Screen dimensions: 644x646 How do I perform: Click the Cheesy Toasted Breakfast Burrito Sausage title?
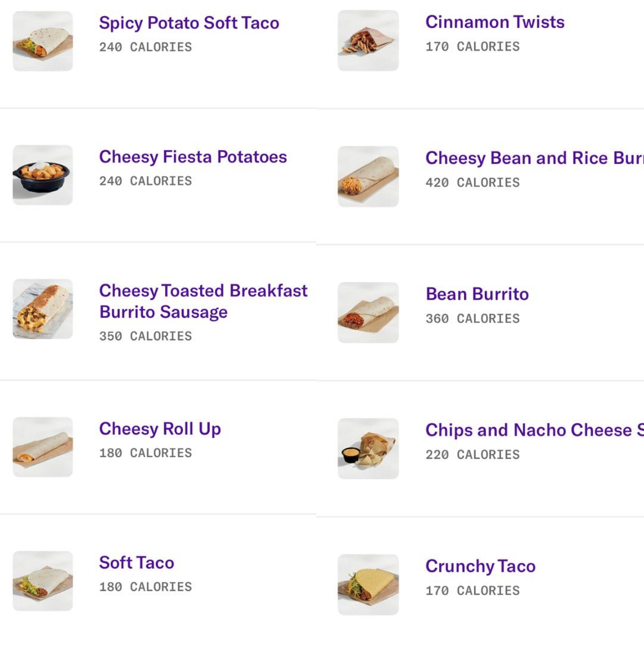coord(203,301)
